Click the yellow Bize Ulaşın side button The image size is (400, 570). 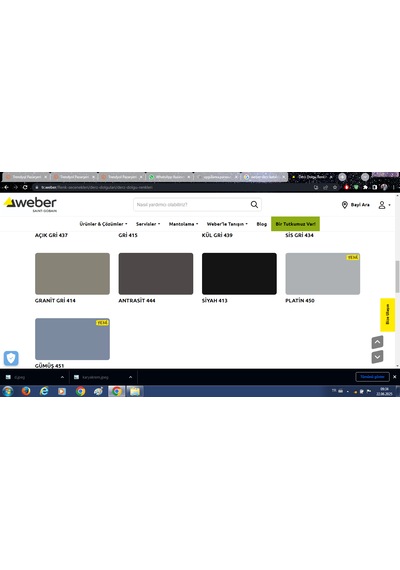click(x=387, y=315)
